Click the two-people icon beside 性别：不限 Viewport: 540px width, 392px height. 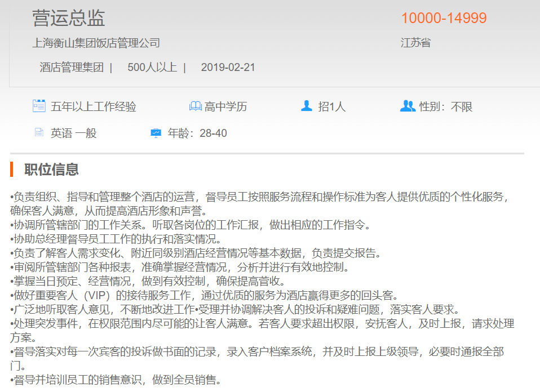click(x=407, y=106)
